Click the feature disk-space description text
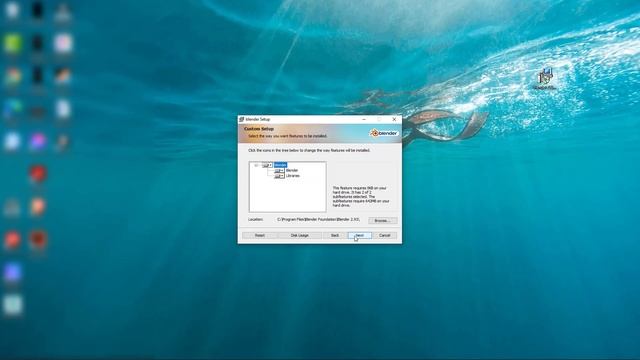This screenshot has height=360, width=640. tap(361, 197)
